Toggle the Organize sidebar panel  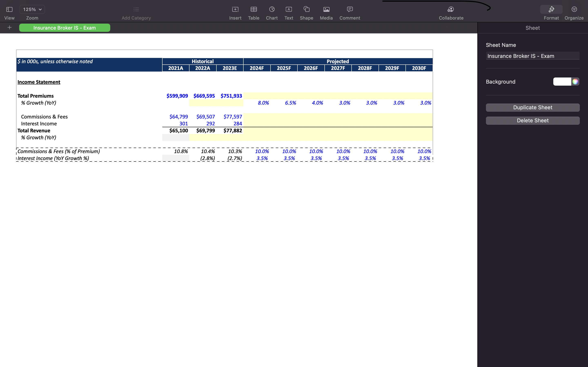(574, 9)
